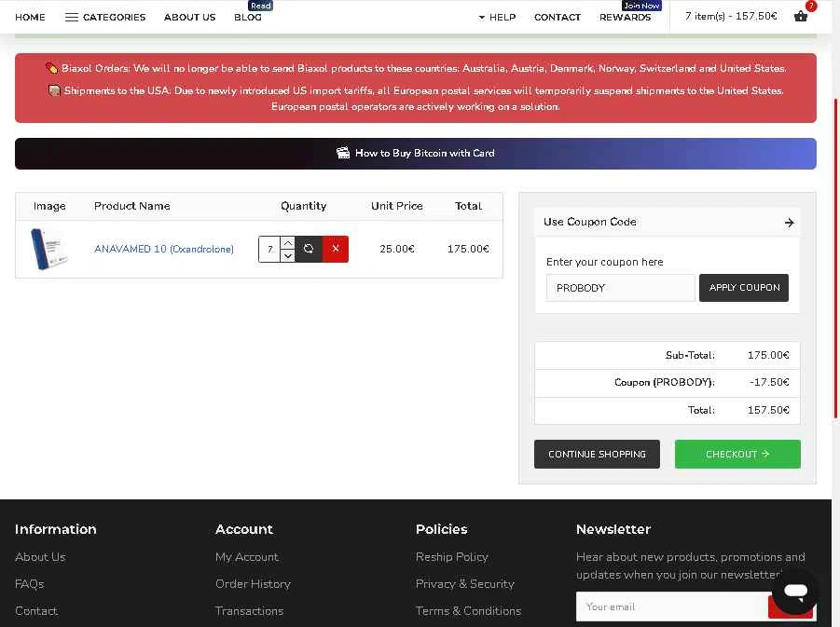
Task: Click the ANAVAMED 10 product thumbnail
Action: pos(48,249)
